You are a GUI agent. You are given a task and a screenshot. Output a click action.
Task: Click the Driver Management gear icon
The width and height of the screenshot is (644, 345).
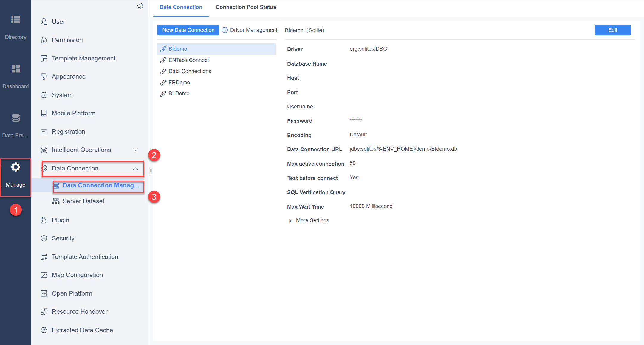tap(225, 30)
